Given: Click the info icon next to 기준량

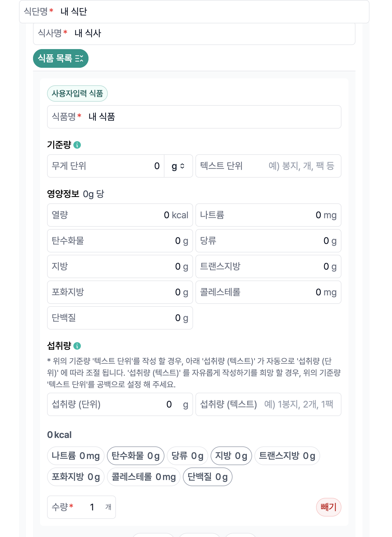Looking at the screenshot, I should [77, 145].
